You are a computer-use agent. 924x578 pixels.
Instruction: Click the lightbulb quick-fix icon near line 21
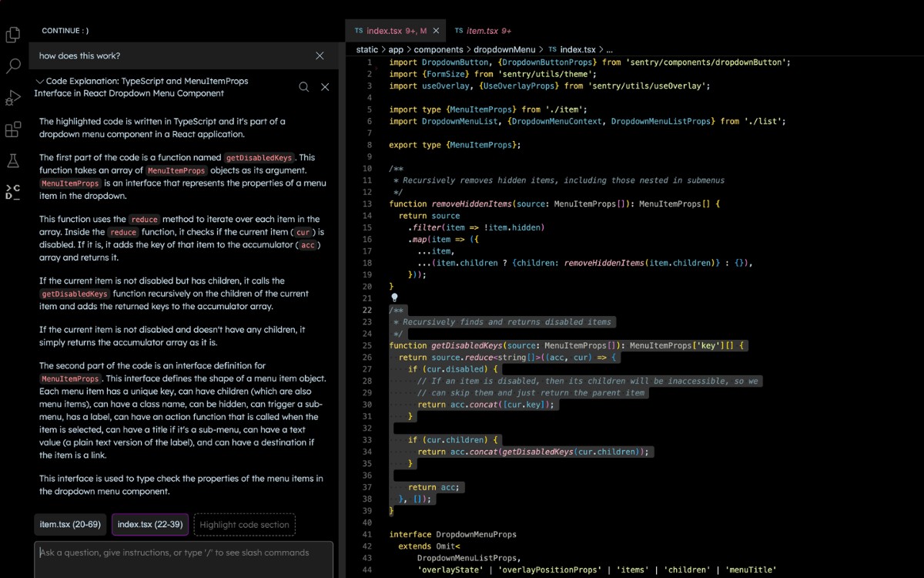(394, 297)
